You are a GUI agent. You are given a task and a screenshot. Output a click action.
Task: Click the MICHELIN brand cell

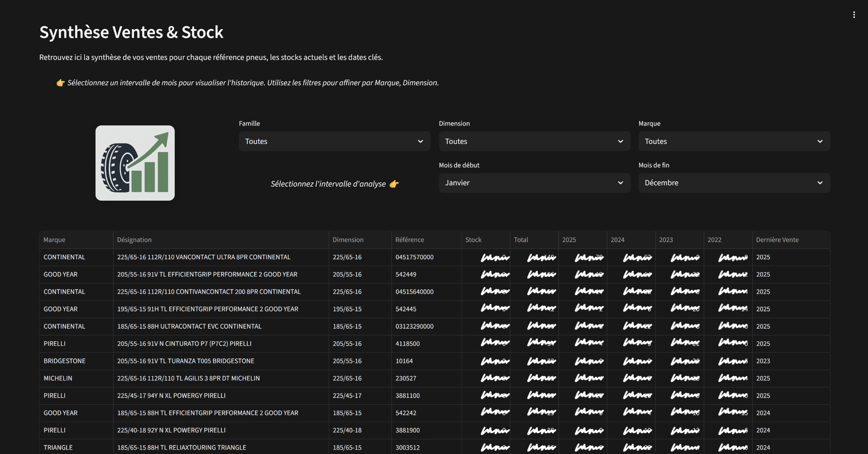(58, 378)
